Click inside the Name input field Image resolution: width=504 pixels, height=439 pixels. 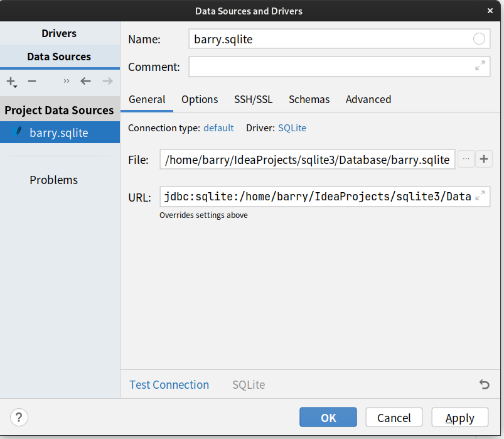pyautogui.click(x=314, y=38)
